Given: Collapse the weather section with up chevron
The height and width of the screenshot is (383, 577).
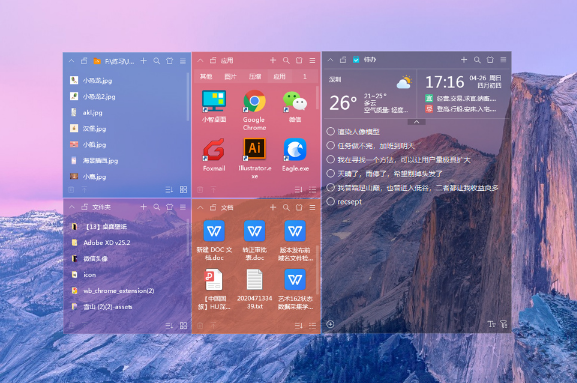Looking at the screenshot, I should (x=417, y=122).
